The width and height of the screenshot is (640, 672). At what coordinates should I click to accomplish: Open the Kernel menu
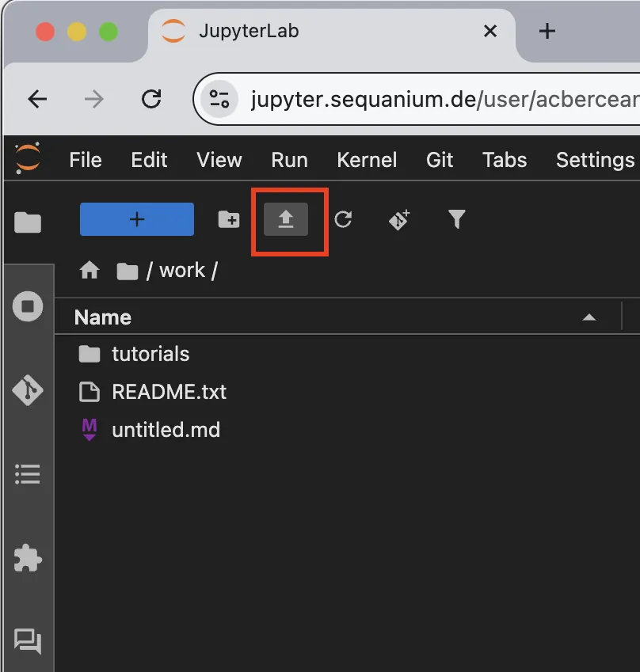tap(366, 160)
